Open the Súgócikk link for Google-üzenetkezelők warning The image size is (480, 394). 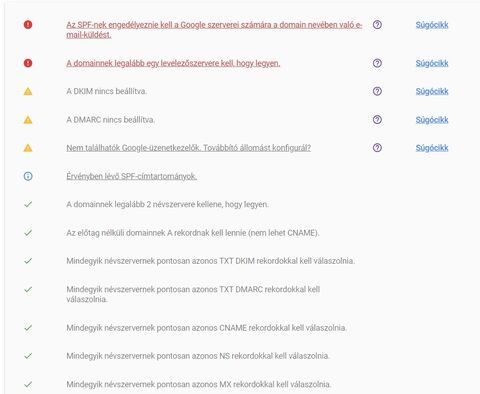click(x=432, y=148)
